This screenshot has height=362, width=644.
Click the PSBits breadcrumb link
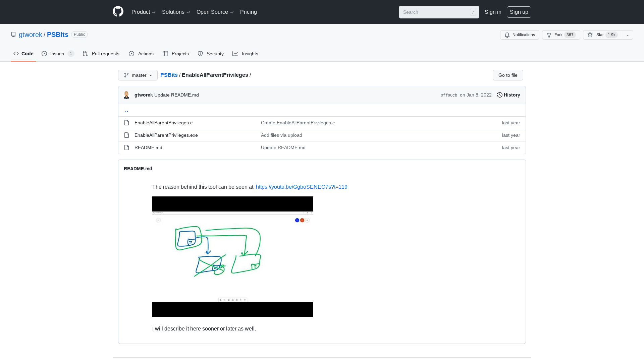169,75
